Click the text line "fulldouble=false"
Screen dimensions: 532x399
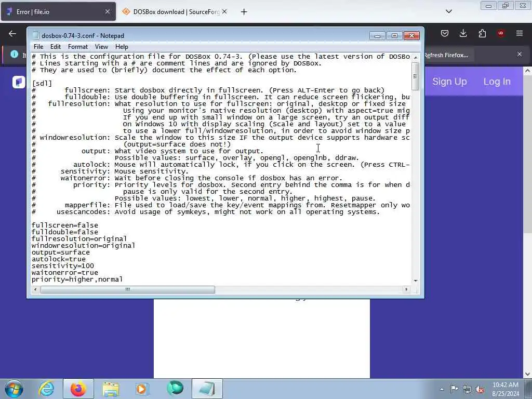click(x=65, y=232)
